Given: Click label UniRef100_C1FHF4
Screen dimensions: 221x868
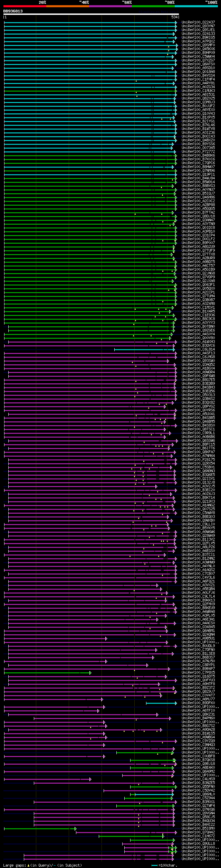Looking at the screenshot, I should click(x=198, y=80).
